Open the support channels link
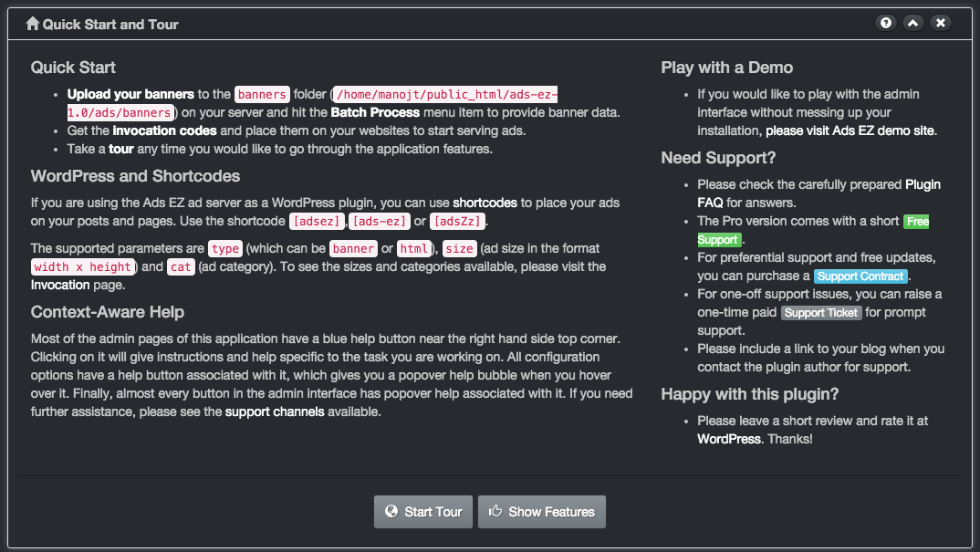The image size is (980, 552). pyautogui.click(x=275, y=412)
